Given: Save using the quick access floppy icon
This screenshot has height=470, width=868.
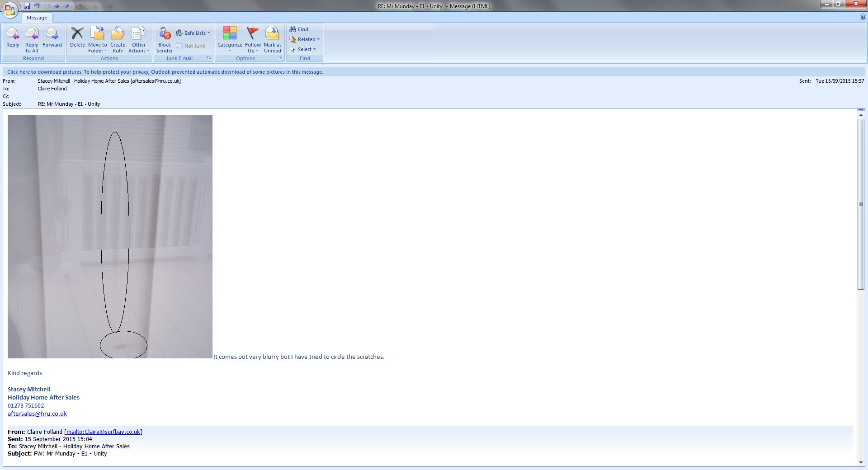Looking at the screenshot, I should pyautogui.click(x=27, y=6).
